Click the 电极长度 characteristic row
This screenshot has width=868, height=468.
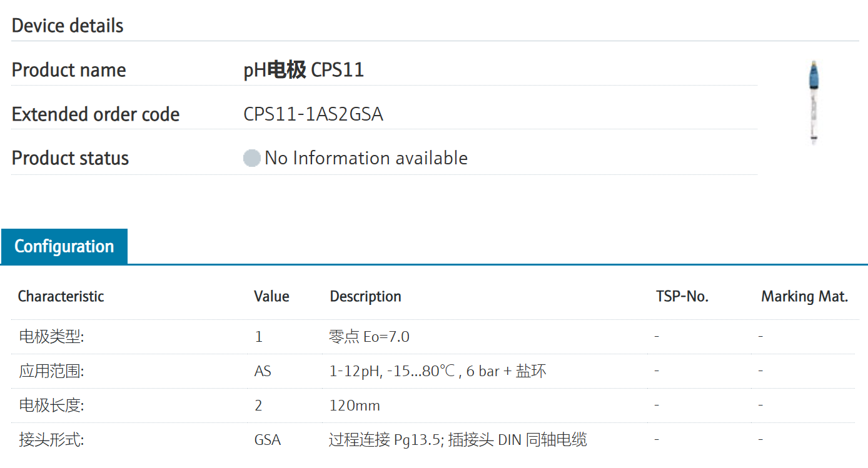(x=51, y=406)
